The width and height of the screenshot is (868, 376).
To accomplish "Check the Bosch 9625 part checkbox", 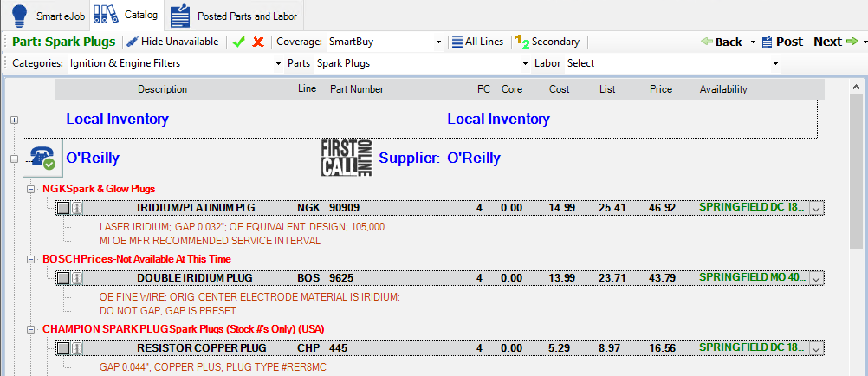I will coord(63,278).
